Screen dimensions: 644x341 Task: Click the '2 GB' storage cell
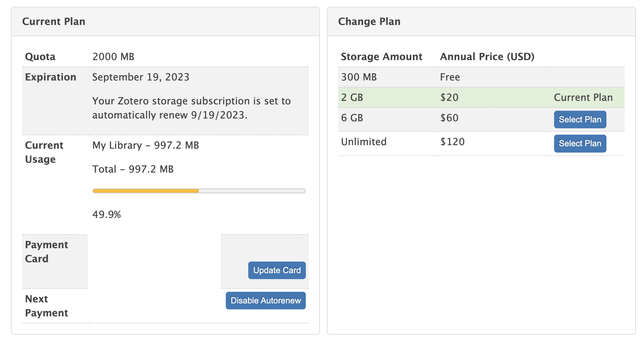tap(352, 97)
